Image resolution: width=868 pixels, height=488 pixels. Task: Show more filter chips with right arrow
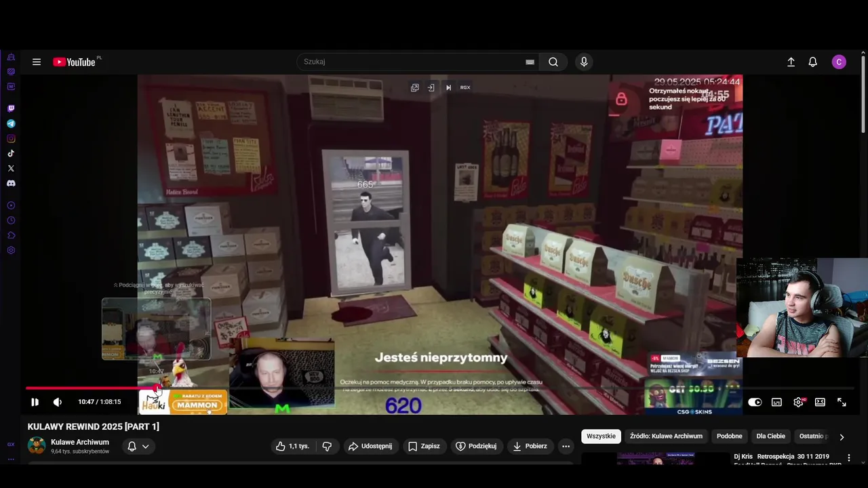tap(842, 437)
